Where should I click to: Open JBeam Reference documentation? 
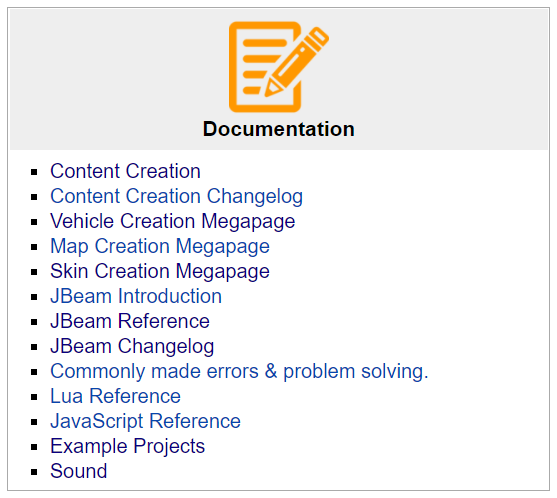pos(130,321)
